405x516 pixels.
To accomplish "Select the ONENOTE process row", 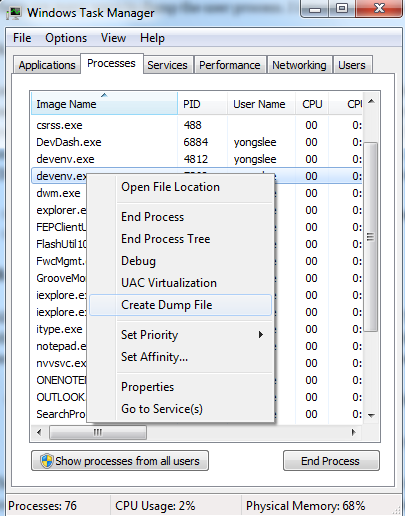I will point(59,380).
